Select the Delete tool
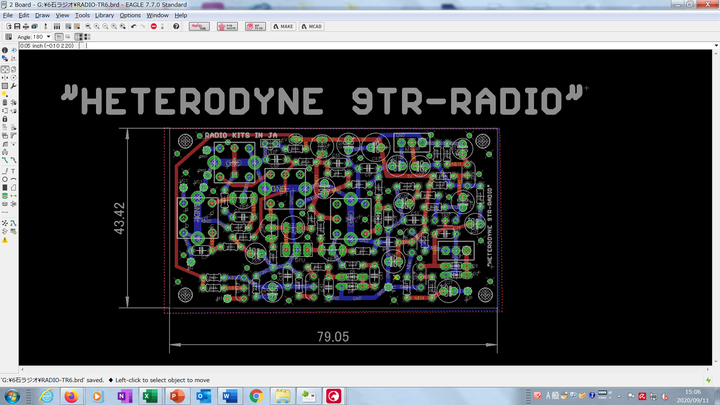The image size is (720, 405). click(5, 102)
